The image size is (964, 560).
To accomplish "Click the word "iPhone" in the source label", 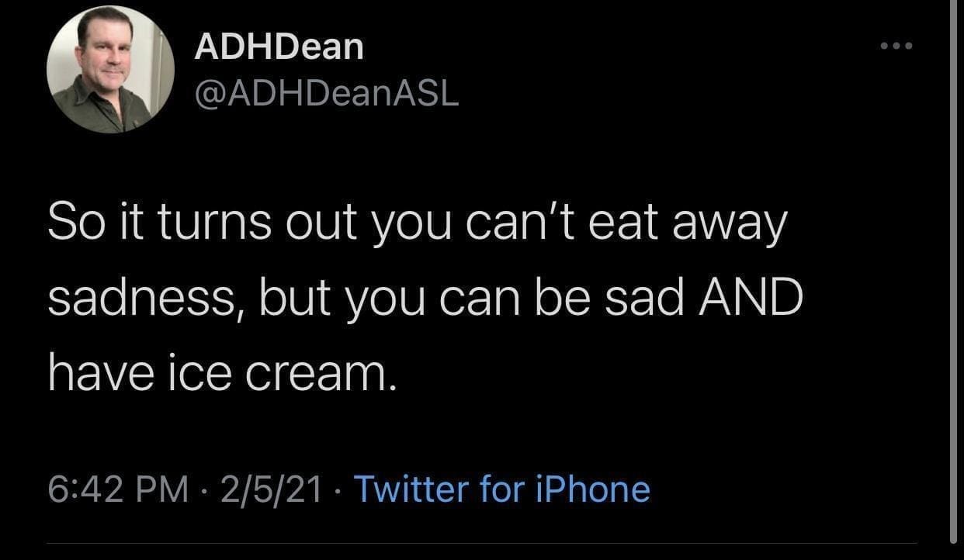I will 591,489.
